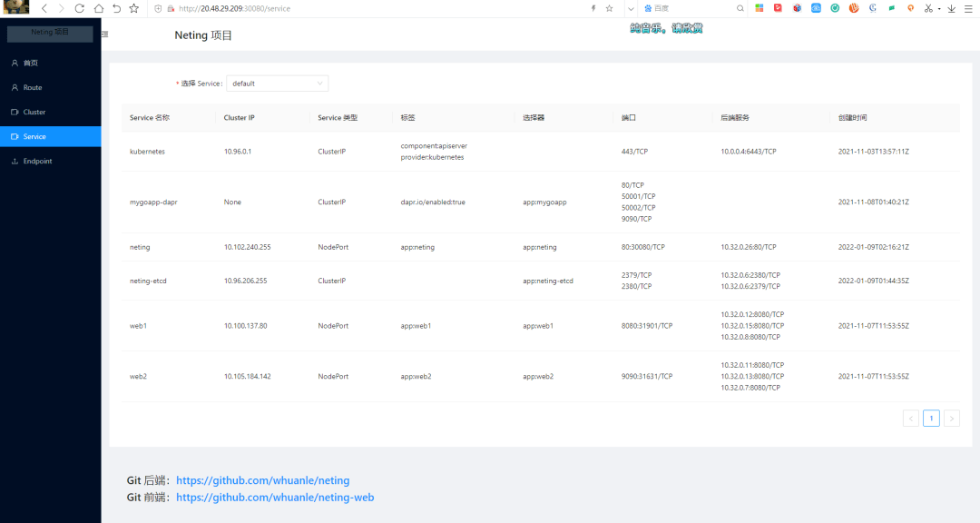Click the 9090:31631/TCP port cell
Viewport: 980px width, 523px height.
tap(647, 377)
